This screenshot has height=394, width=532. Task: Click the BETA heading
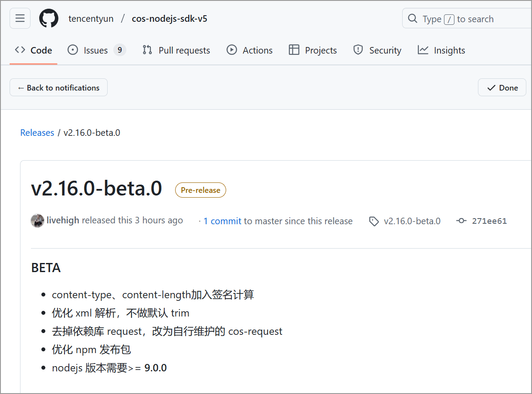pyautogui.click(x=46, y=268)
